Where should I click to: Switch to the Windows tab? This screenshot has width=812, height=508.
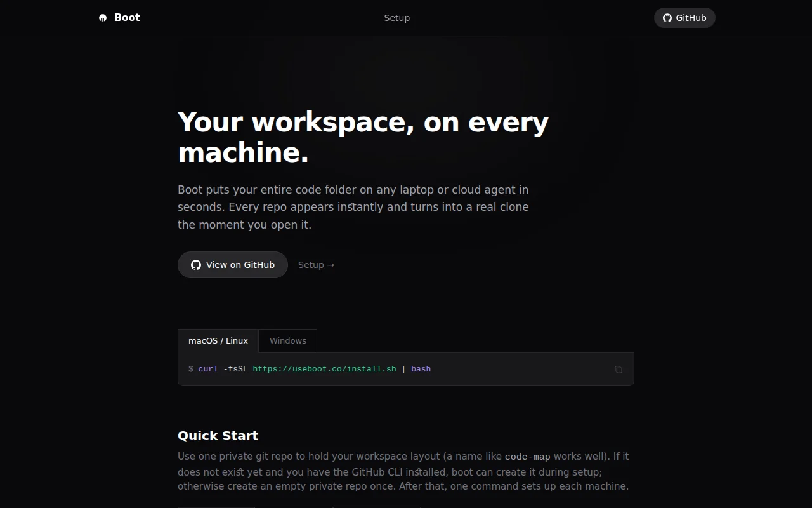coord(288,341)
